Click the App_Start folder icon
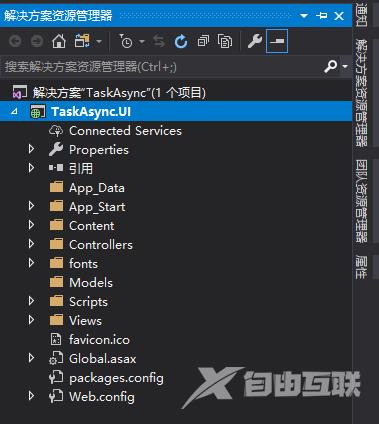 tap(56, 206)
